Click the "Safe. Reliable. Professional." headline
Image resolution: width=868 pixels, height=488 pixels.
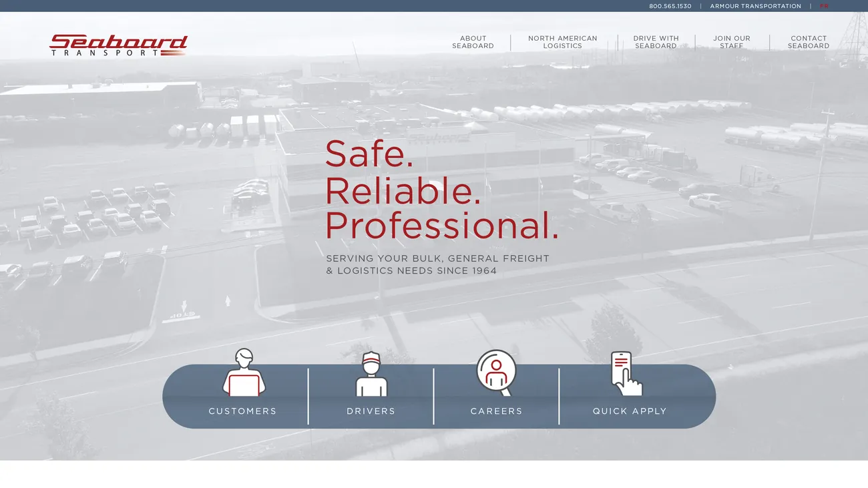441,190
